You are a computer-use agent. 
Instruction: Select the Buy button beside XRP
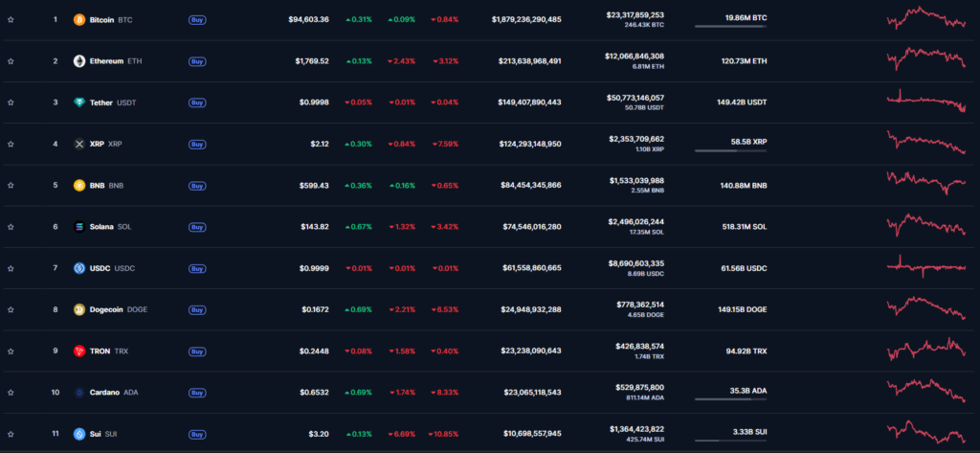(197, 144)
